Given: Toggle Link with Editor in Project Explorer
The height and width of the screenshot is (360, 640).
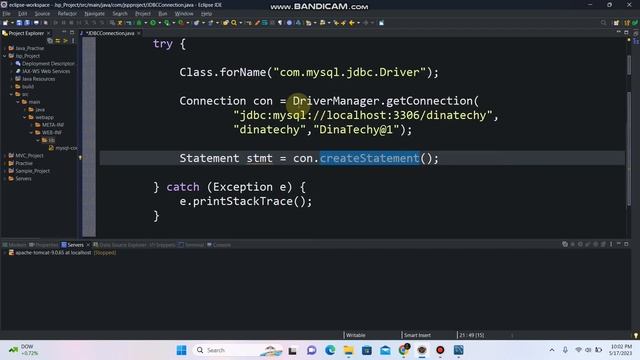Looking at the screenshot, I should (58, 41).
